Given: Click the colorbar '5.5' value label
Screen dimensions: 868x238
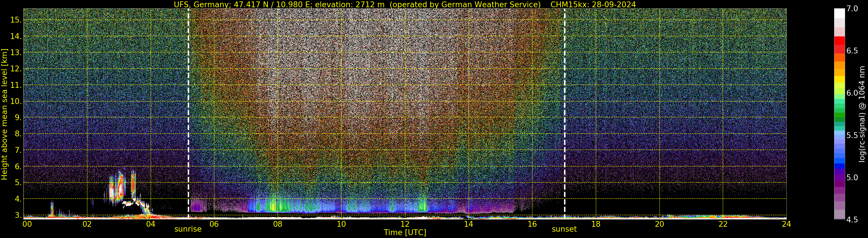Looking at the screenshot, I should click(x=852, y=135).
